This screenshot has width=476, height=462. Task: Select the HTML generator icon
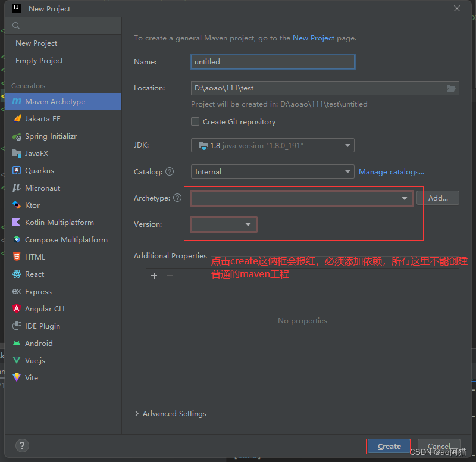pyautogui.click(x=17, y=257)
